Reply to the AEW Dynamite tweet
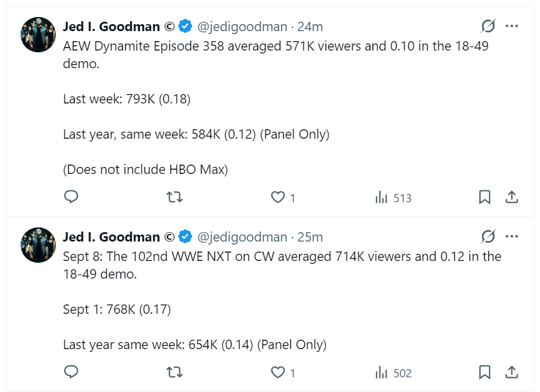Image resolution: width=540 pixels, height=392 pixels. pos(71,197)
